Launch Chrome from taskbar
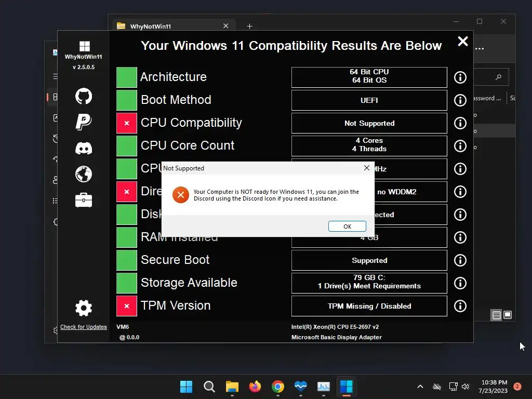This screenshot has height=399, width=532. coord(278,387)
